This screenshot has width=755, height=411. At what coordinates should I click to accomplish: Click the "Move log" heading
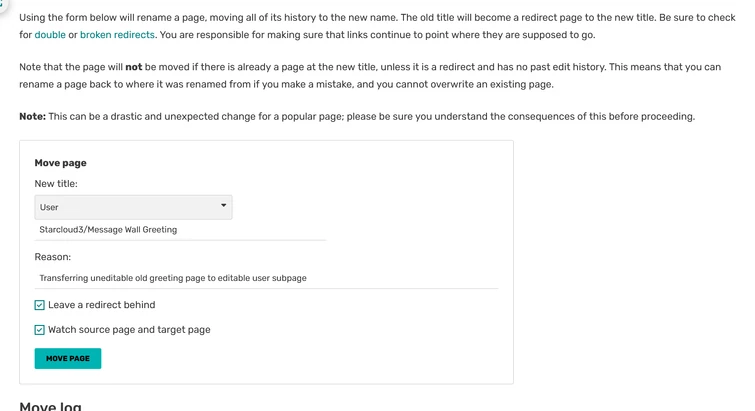[50, 406]
